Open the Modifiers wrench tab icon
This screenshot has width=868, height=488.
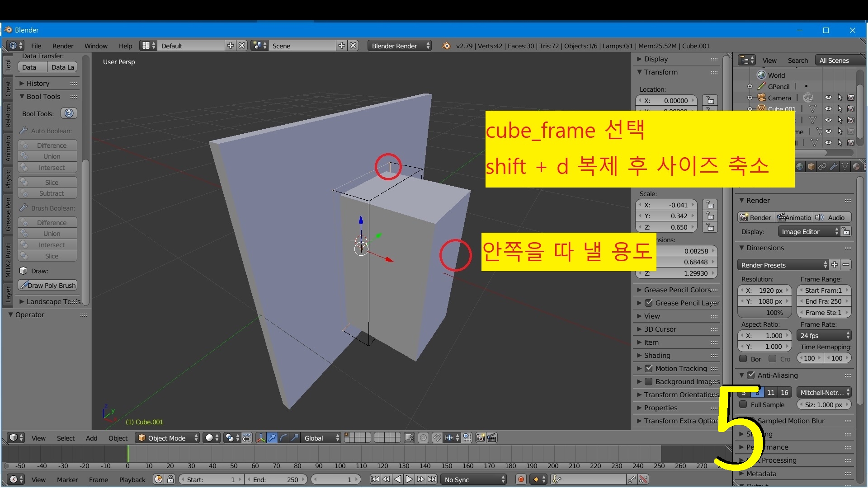point(834,167)
